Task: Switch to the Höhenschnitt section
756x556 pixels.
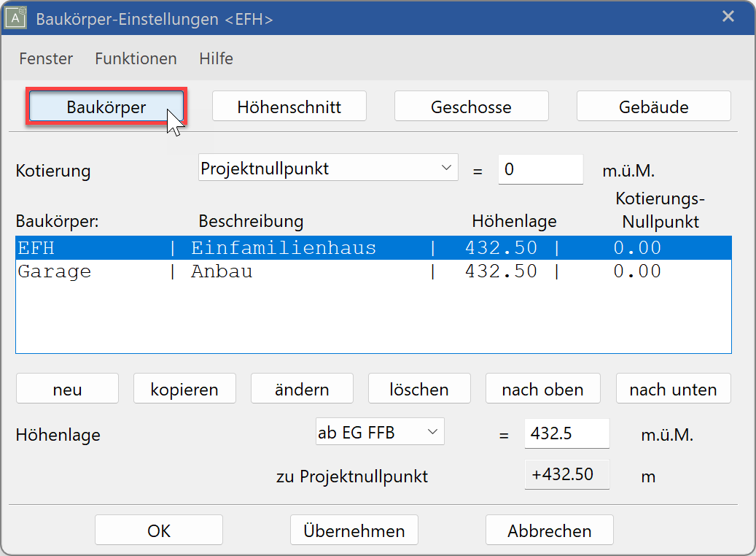Action: pos(289,105)
